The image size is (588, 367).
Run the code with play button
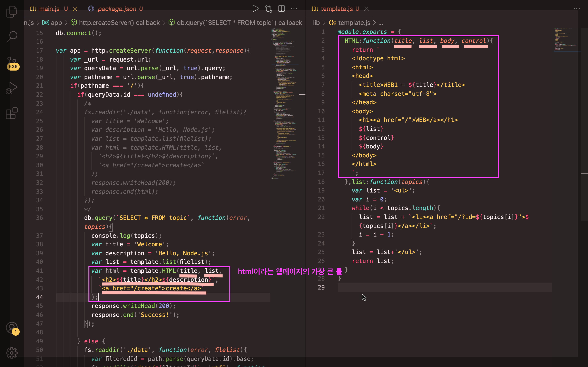point(255,9)
